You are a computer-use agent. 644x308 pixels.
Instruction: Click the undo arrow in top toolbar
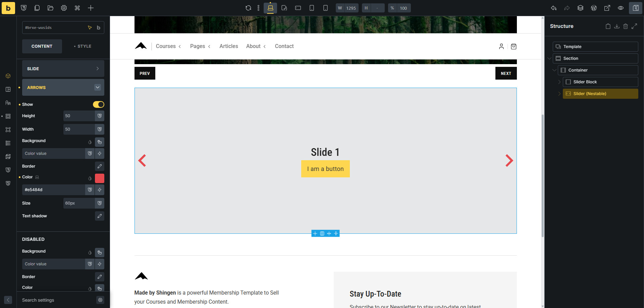tap(553, 8)
